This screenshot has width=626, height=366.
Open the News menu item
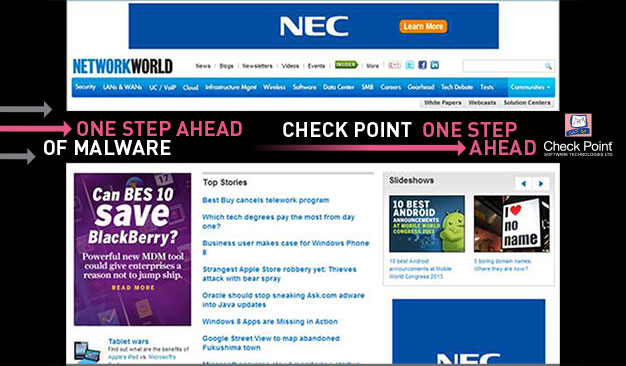pyautogui.click(x=203, y=66)
